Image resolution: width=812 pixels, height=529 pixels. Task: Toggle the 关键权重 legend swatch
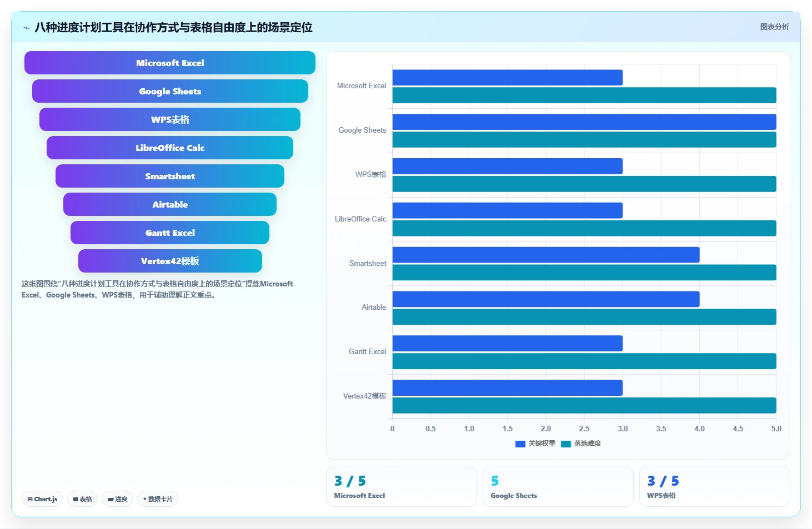point(520,444)
